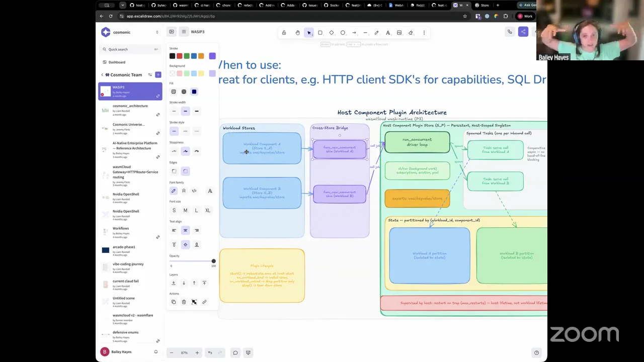Viewport: 644px width, 362px height.
Task: Bring selection to front layer
Action: [x=204, y=283]
